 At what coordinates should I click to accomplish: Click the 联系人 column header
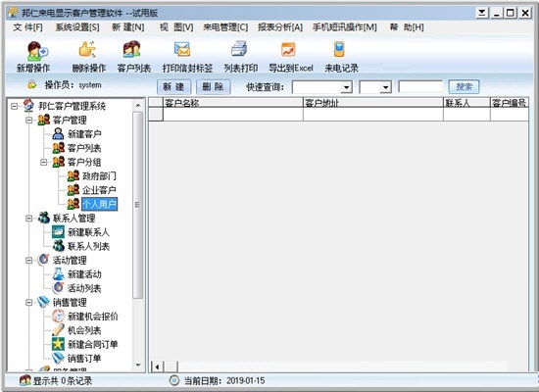point(466,103)
